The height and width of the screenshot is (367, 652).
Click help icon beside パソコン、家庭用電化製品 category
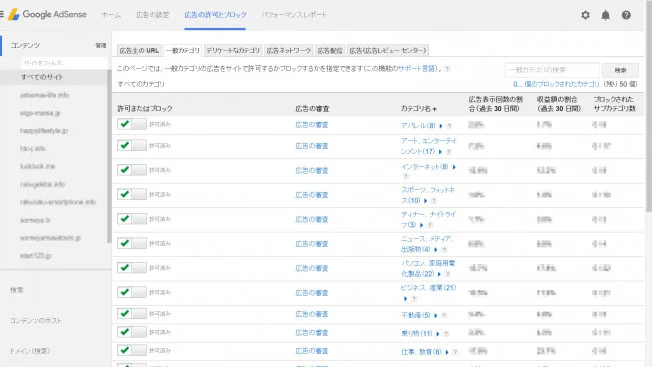(x=447, y=274)
